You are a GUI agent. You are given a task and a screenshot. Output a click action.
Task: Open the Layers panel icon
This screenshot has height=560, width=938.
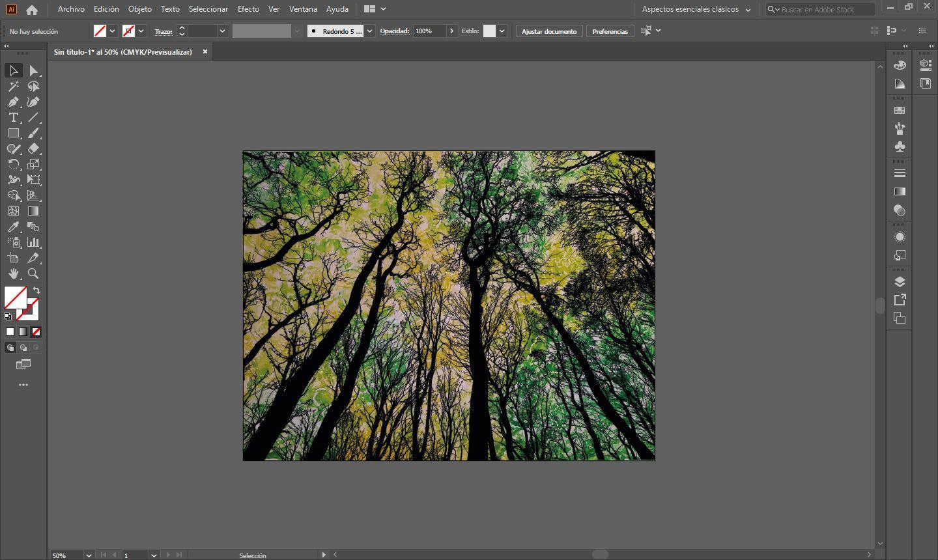(900, 282)
